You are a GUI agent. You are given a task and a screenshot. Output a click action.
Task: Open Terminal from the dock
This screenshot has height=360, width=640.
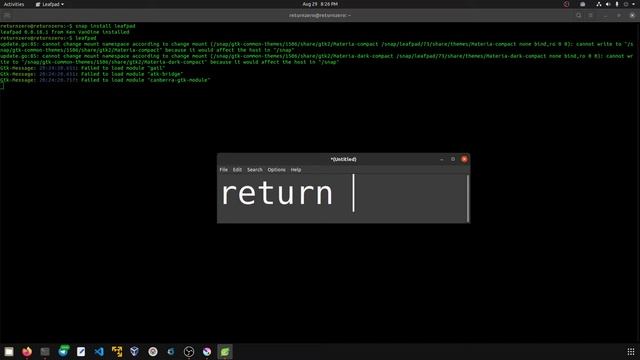pos(45,351)
